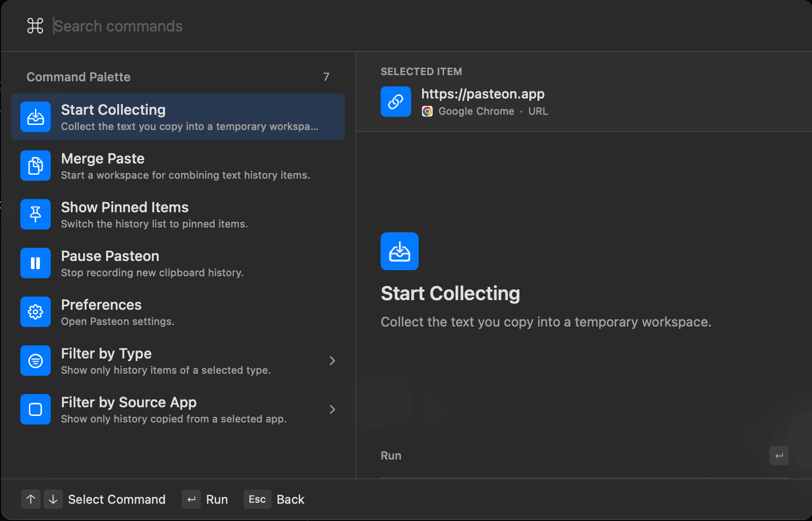
Task: Click the Start Collecting inbox icon in list
Action: click(36, 117)
